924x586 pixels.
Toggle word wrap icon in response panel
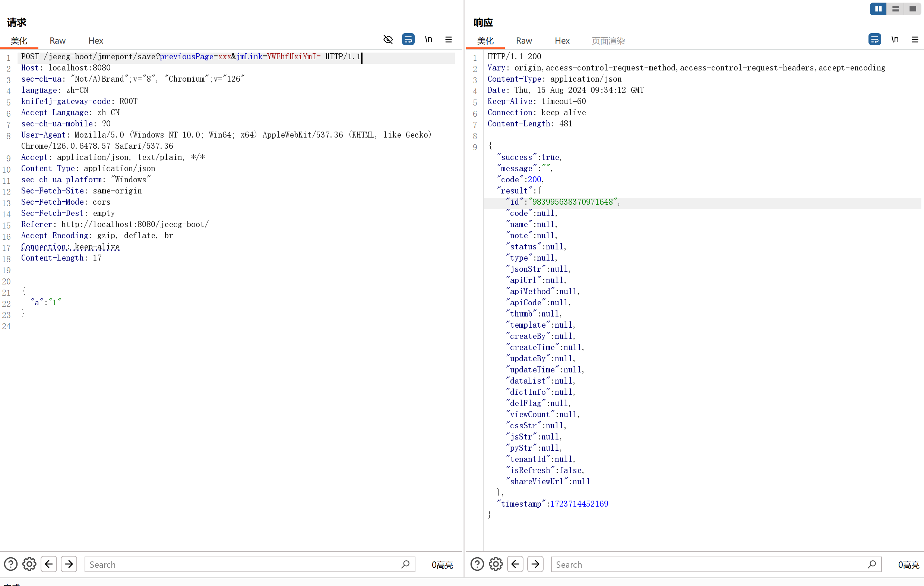(874, 40)
